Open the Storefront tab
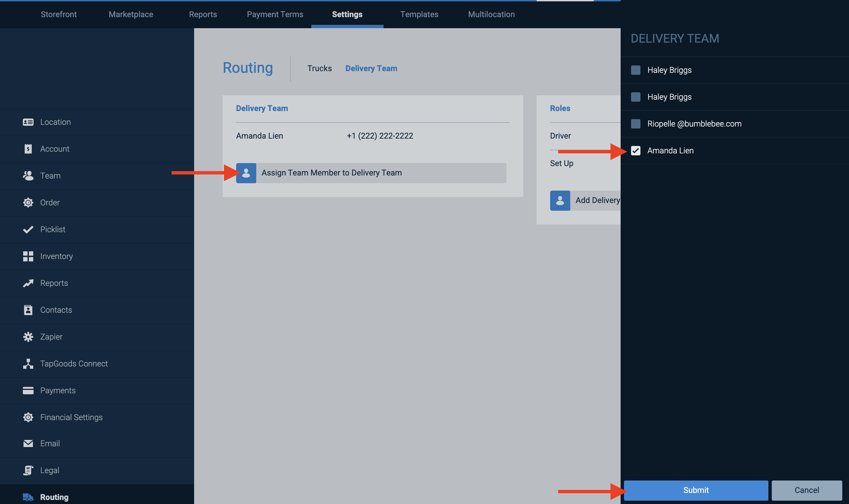Image resolution: width=849 pixels, height=504 pixels. pyautogui.click(x=58, y=14)
